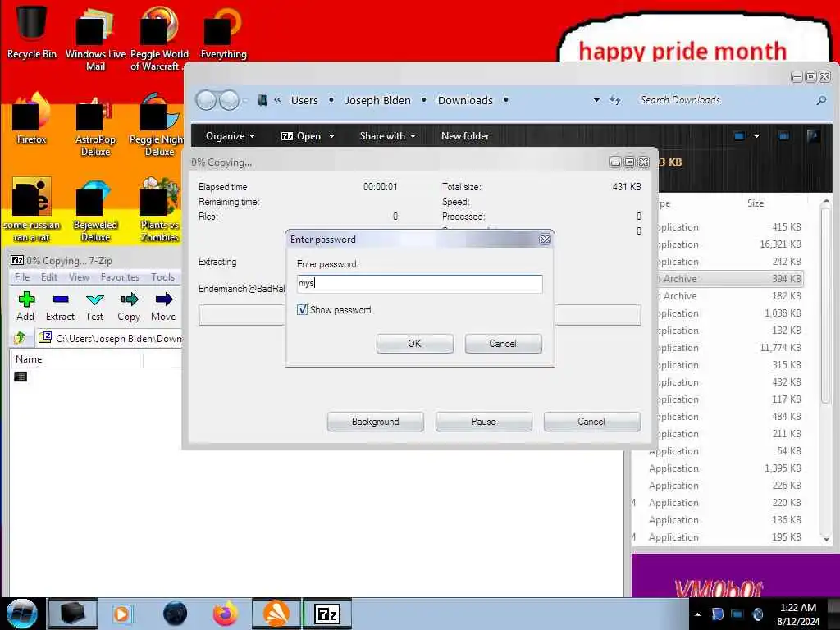The width and height of the screenshot is (840, 630).
Task: Open the change view dropdown arrow
Action: (756, 136)
